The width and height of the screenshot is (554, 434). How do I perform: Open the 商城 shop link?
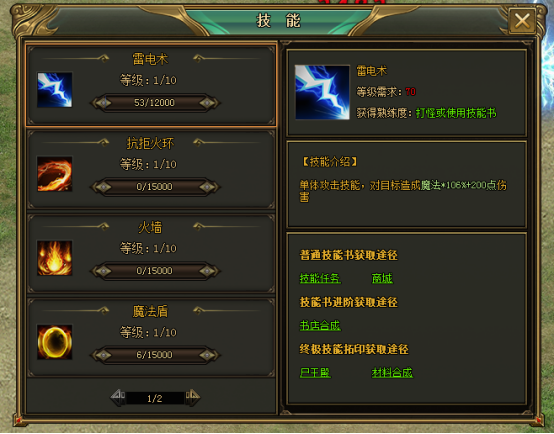[x=382, y=278]
